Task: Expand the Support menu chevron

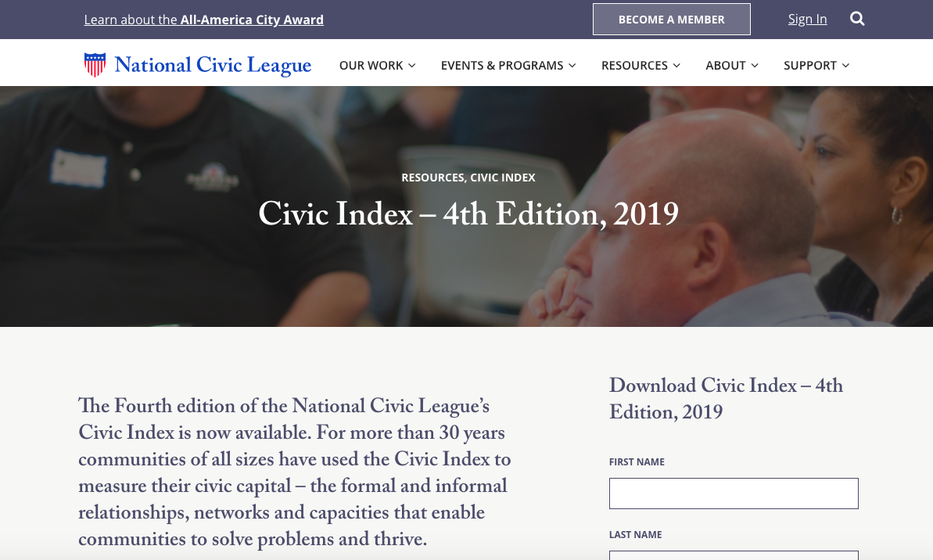Action: [845, 66]
